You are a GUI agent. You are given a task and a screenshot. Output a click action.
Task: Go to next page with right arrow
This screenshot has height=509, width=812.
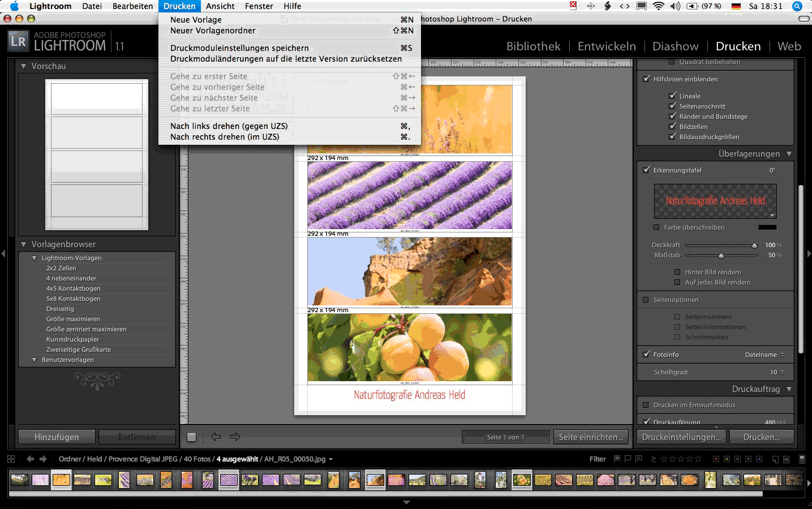(x=235, y=437)
